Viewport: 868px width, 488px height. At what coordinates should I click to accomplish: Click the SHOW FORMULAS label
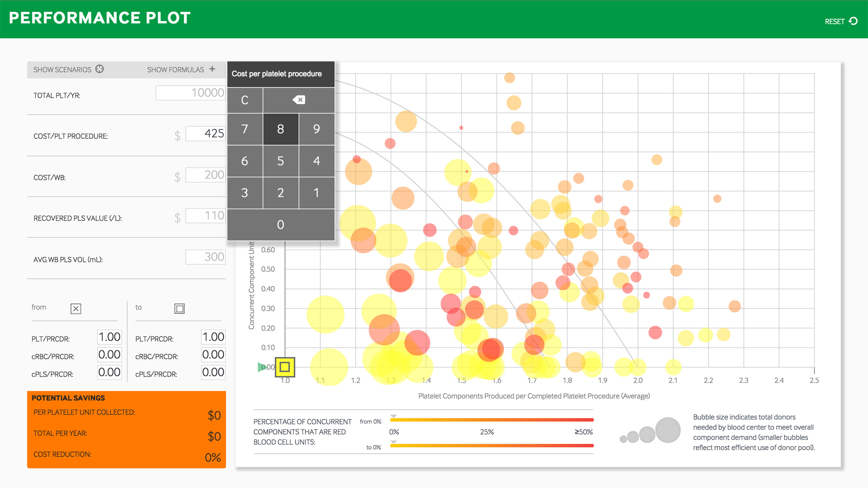point(175,70)
